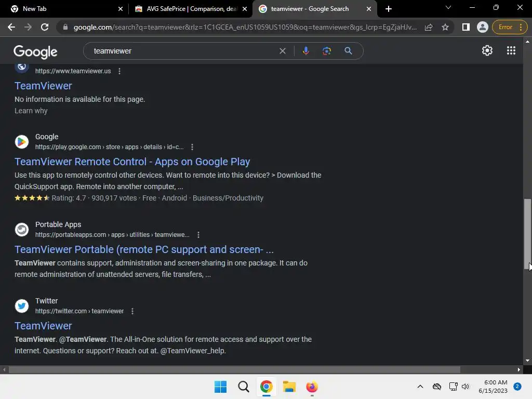Share this page from the address bar
532x399 pixels.
(429, 27)
